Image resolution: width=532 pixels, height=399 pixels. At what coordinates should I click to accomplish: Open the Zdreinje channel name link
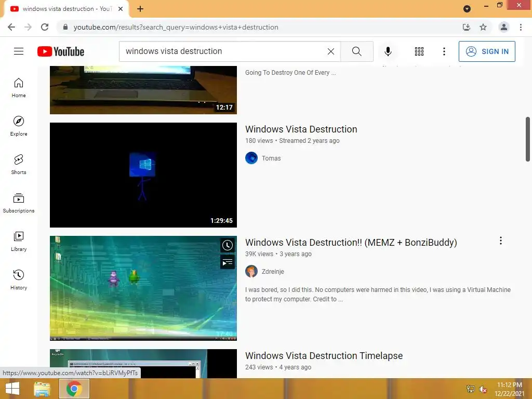coord(273,271)
